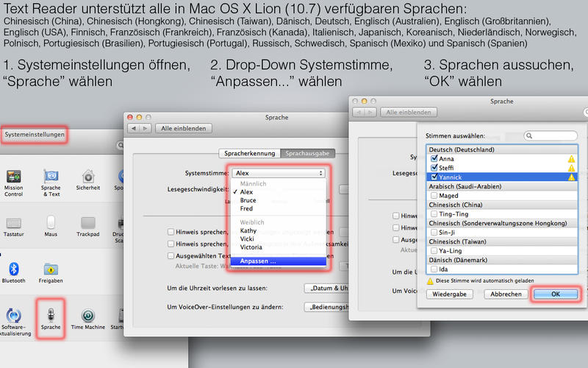The height and width of the screenshot is (368, 588).
Task: Click Chinesisch (Taiwan) group header
Action: [502, 241]
